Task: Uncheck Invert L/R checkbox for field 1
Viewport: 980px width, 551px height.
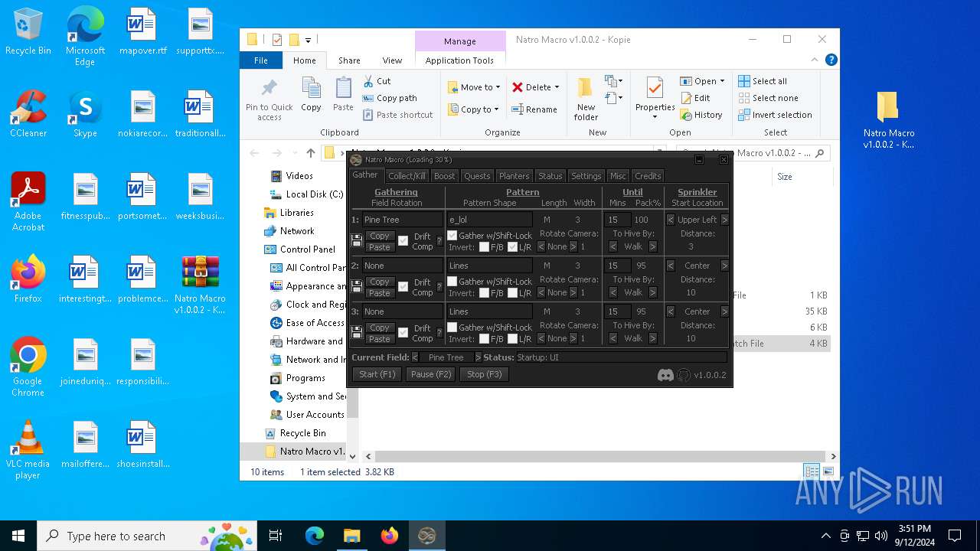Action: pos(513,247)
